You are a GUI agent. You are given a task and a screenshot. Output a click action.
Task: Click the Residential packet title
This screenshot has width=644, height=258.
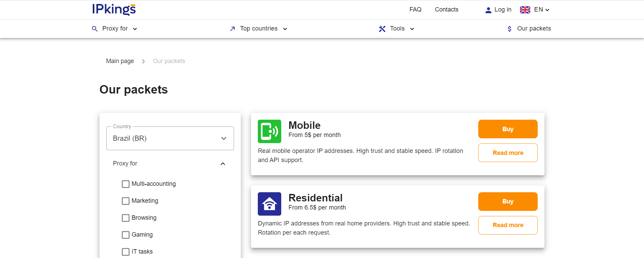pyautogui.click(x=316, y=198)
